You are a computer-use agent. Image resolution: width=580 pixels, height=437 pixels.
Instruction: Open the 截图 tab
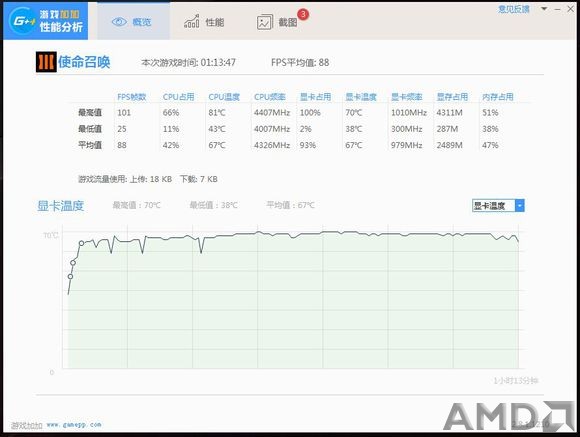click(277, 22)
